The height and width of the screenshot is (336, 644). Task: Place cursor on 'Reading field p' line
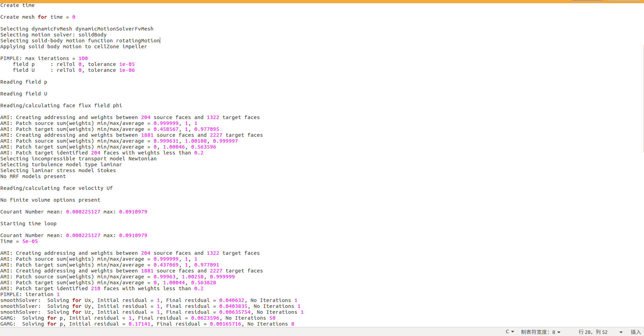(24, 82)
